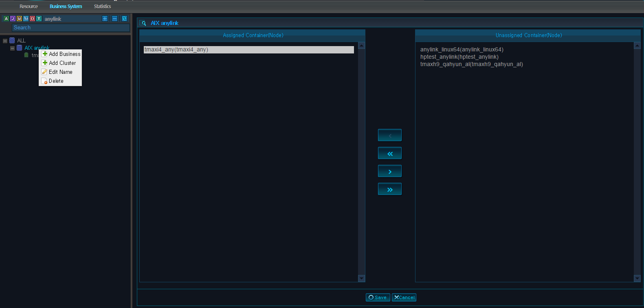Click the Assigned Container(Node) header
The image size is (644, 308).
[x=253, y=35]
